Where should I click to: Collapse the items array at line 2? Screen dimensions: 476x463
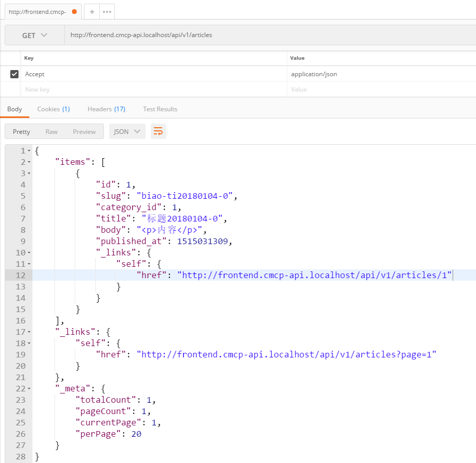pos(29,162)
